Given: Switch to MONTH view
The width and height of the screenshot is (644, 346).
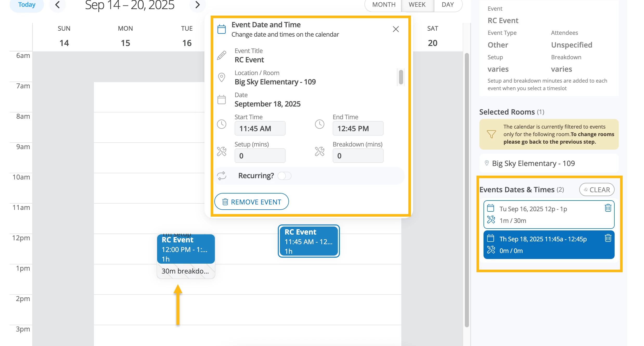Looking at the screenshot, I should 383,5.
